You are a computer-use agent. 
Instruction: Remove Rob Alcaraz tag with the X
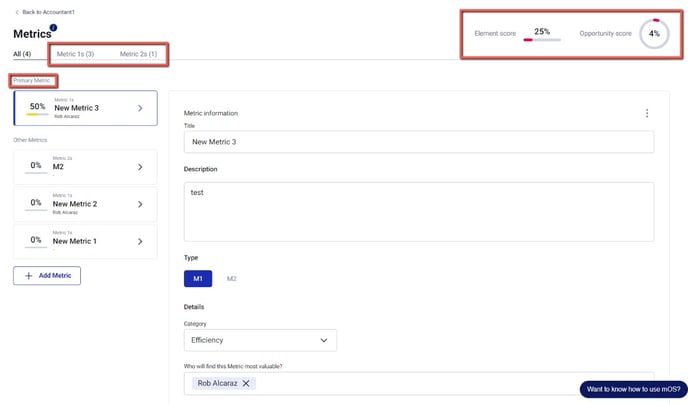(x=246, y=383)
